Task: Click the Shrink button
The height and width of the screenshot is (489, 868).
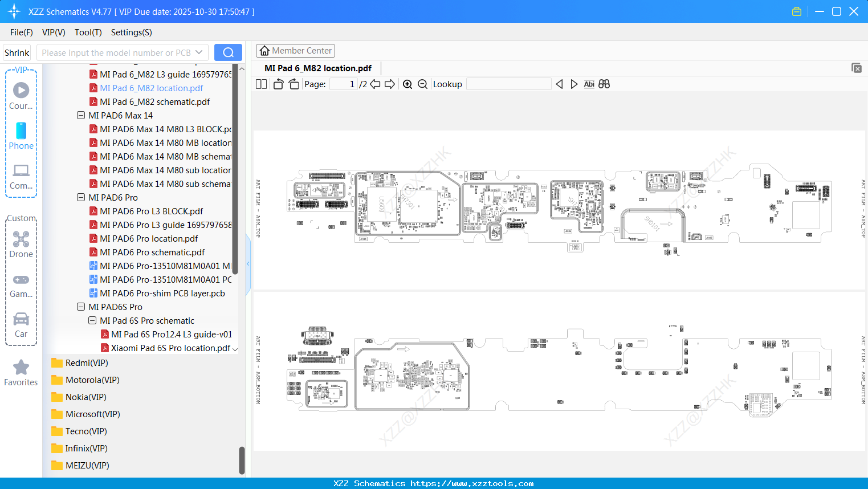Action: click(x=17, y=52)
